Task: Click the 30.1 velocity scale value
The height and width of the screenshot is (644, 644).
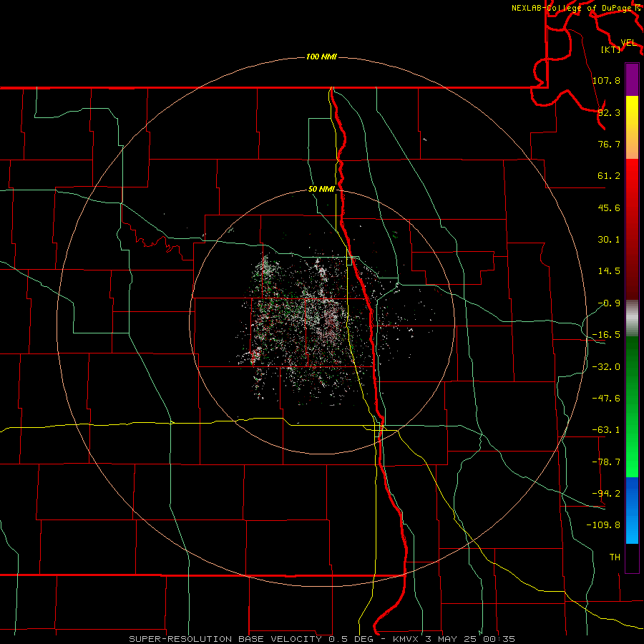Action: (x=609, y=240)
